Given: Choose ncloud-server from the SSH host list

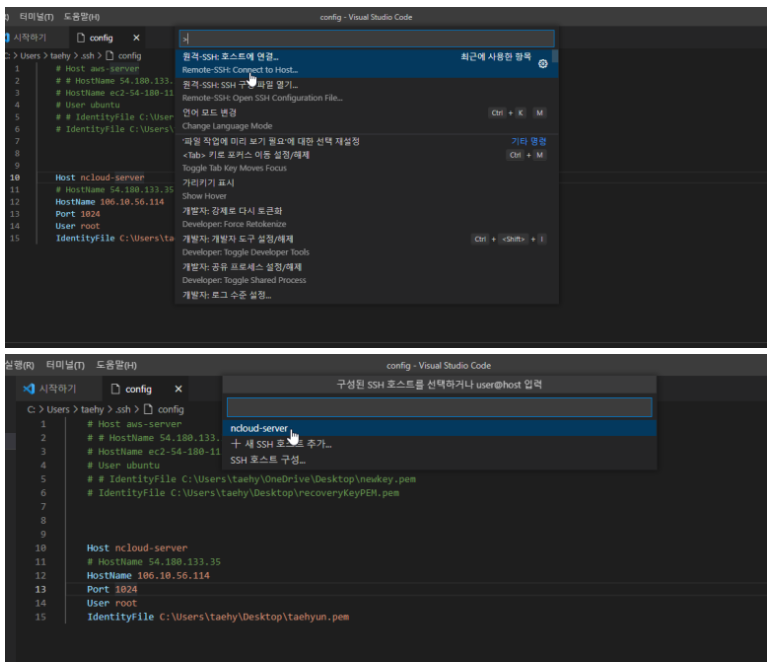Looking at the screenshot, I should tap(439, 428).
